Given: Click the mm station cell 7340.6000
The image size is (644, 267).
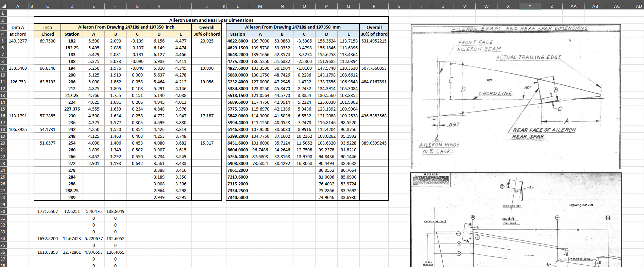Looking at the screenshot, I should [237, 197].
